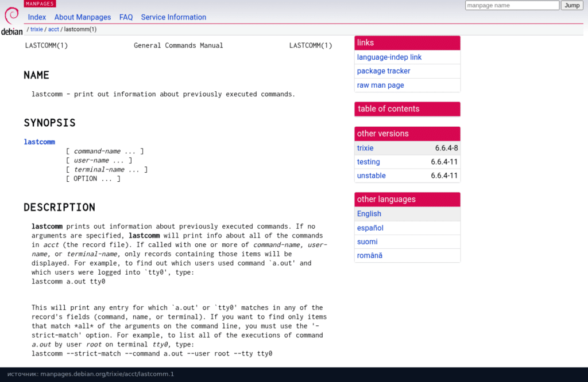Image resolution: width=588 pixels, height=382 pixels.
Task: Open the package tracker link
Action: click(383, 71)
